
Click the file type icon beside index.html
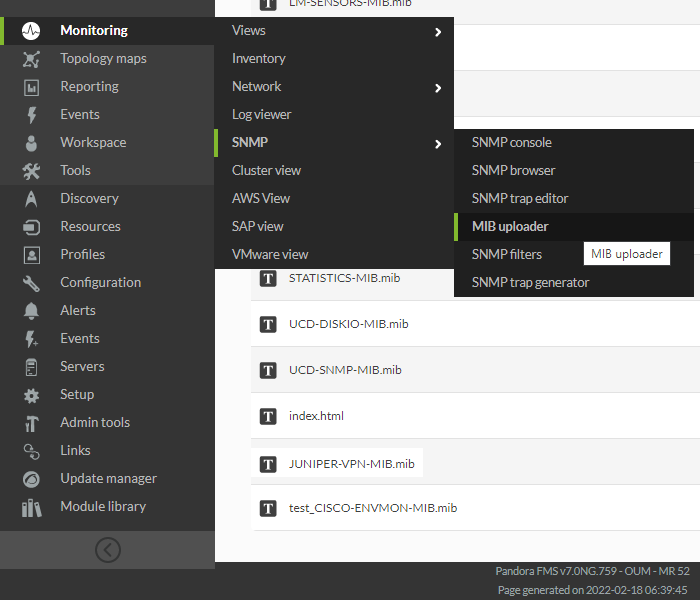[268, 416]
